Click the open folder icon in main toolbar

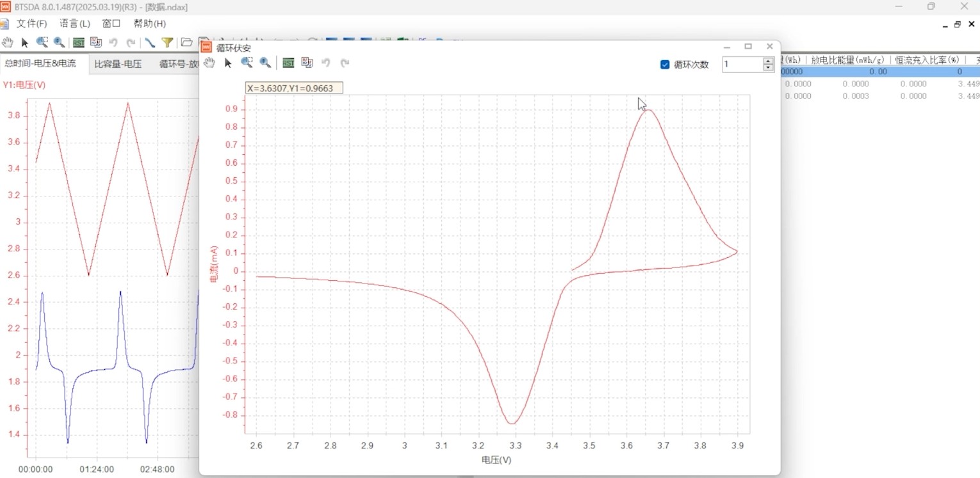(186, 43)
